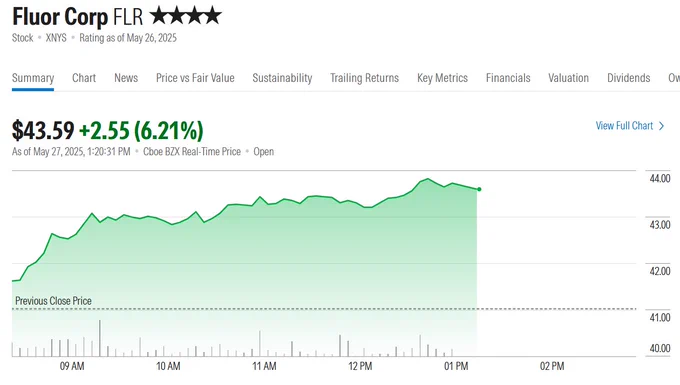This screenshot has width=680, height=385.
Task: Click the View Full Chart link
Action: (624, 126)
